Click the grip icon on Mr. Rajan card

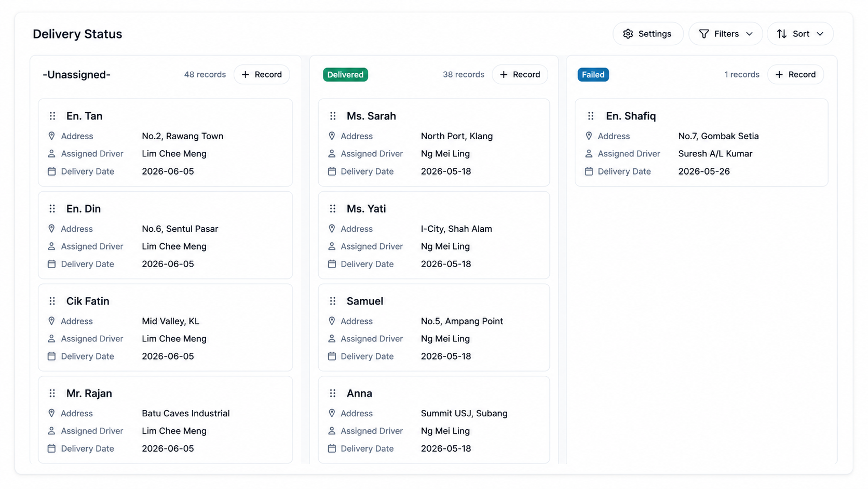[x=52, y=393]
